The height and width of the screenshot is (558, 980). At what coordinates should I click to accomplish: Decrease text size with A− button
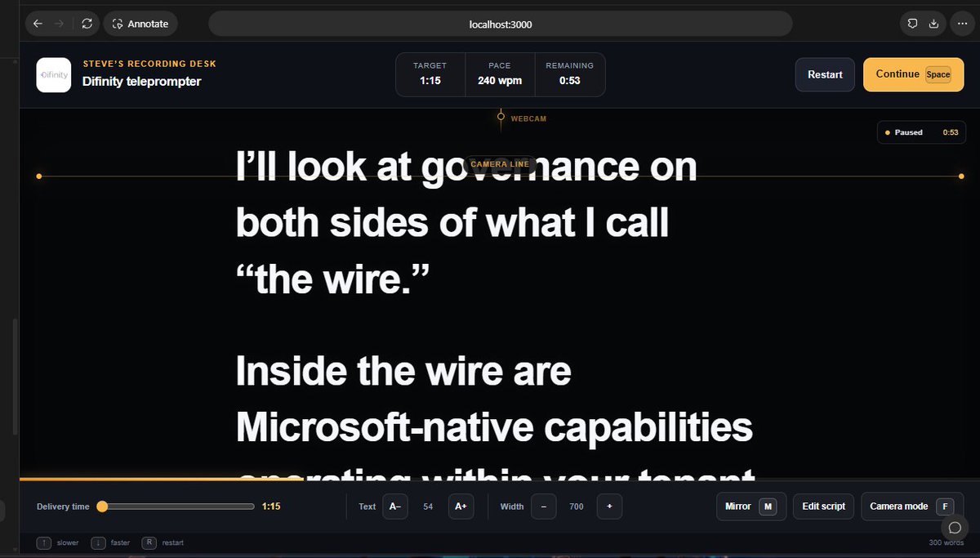(x=394, y=507)
